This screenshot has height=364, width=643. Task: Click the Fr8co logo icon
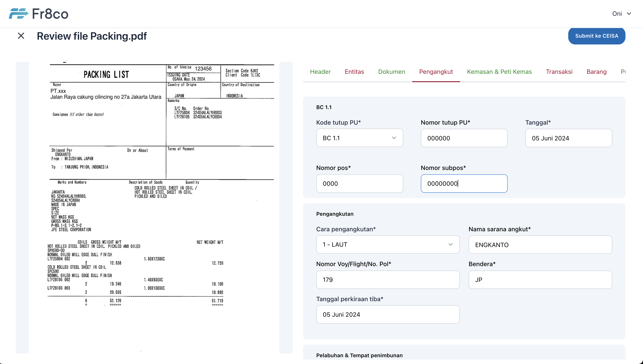click(x=18, y=14)
